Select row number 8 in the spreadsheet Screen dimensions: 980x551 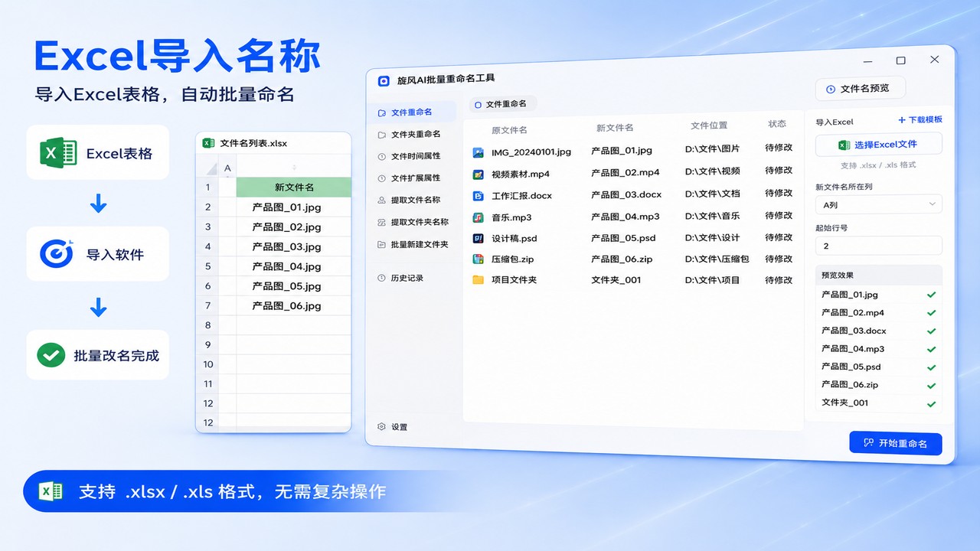pyautogui.click(x=207, y=325)
